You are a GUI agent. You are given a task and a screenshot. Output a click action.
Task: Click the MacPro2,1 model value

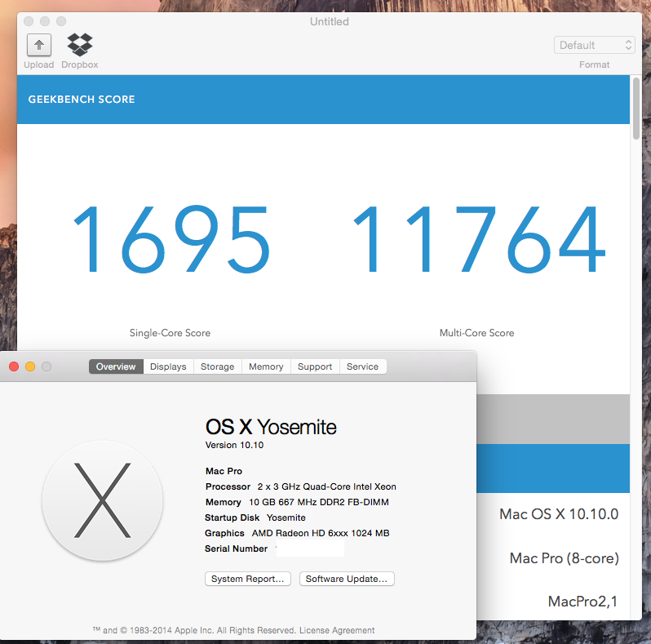tap(582, 602)
